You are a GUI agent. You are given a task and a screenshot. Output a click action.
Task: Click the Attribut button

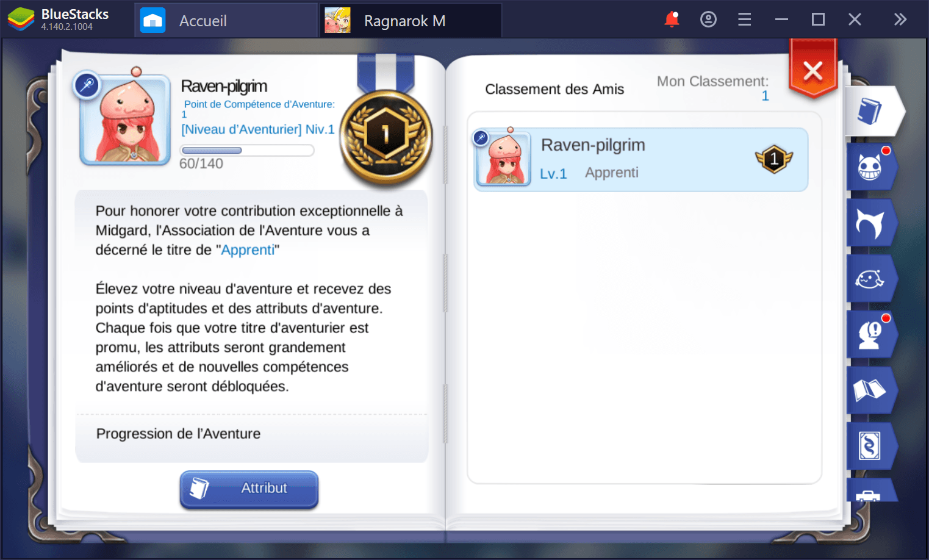coord(249,489)
